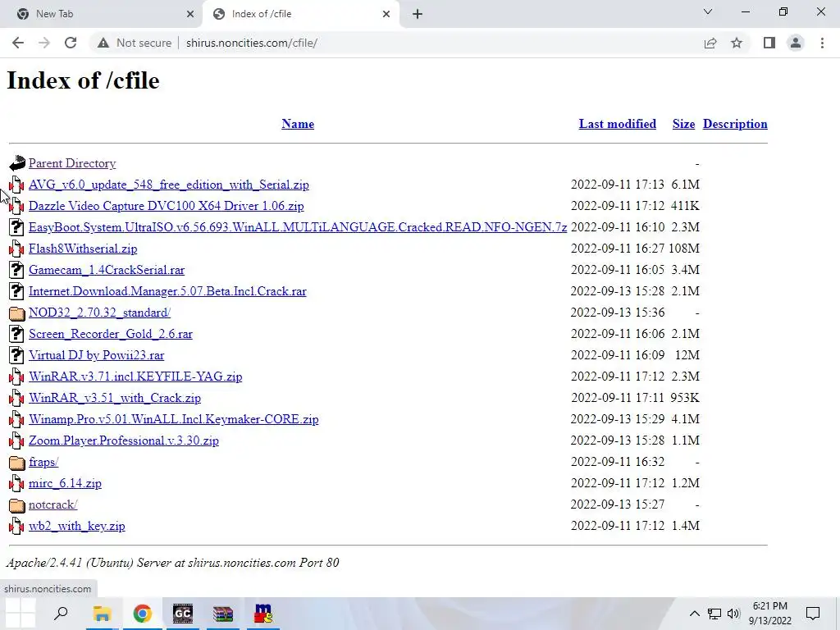Switch to the New Tab tab
This screenshot has height=630, width=840.
click(x=101, y=14)
